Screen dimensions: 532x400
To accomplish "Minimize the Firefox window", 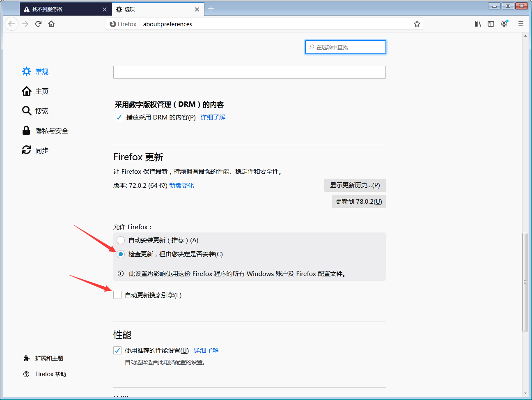I will 494,6.
